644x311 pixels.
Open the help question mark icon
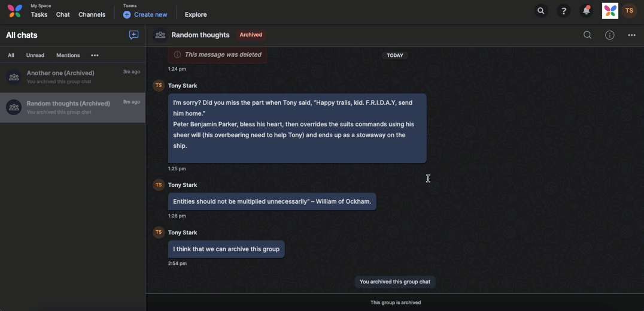pos(564,11)
